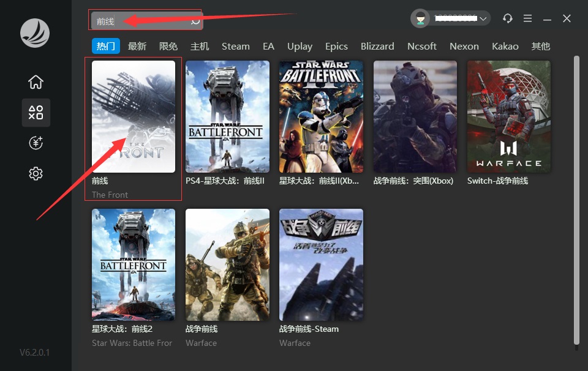The height and width of the screenshot is (371, 588).
Task: Open the Epics category tab
Action: pos(336,46)
